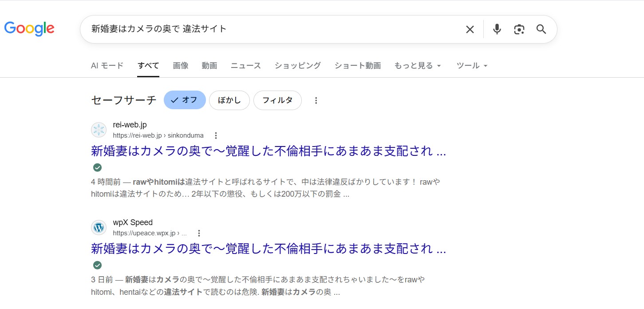Open the ショート動画 tab
This screenshot has height=309, width=644.
pyautogui.click(x=358, y=65)
